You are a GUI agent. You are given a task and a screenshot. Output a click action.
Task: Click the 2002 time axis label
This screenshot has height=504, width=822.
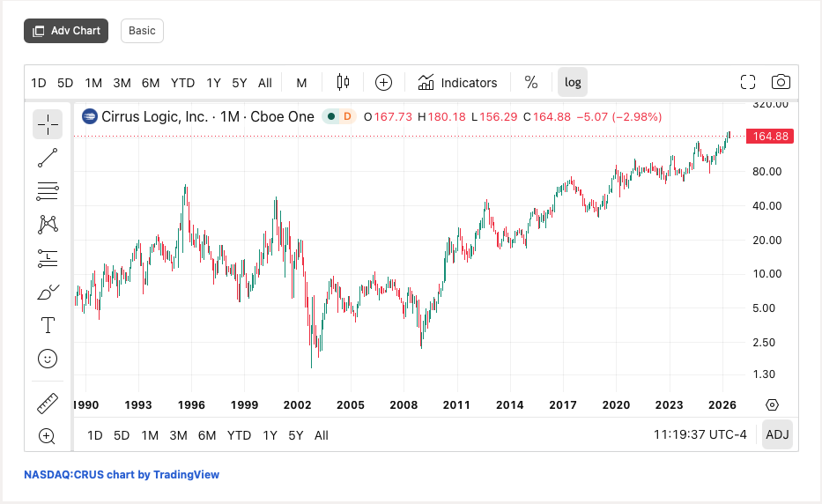tap(297, 405)
